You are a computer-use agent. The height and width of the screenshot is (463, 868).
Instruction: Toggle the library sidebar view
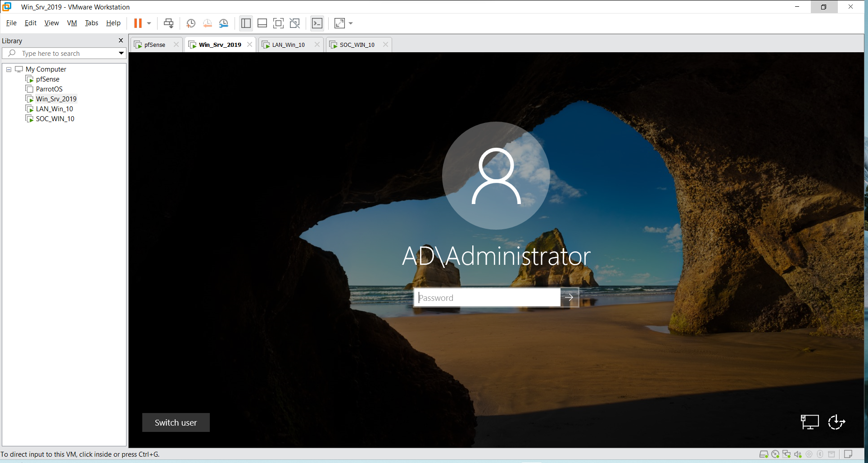pos(246,23)
